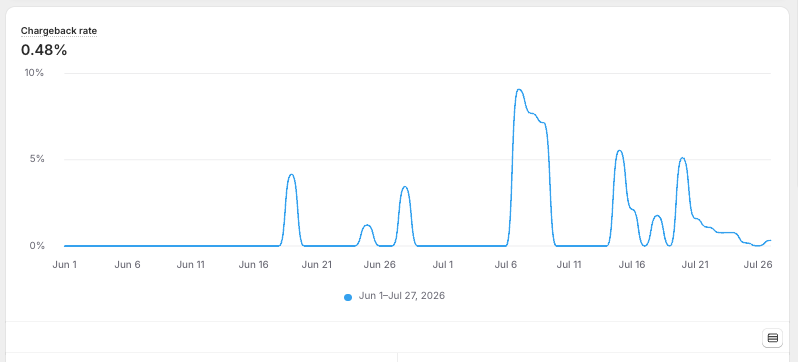Click the 0.48% chargeback value
The height and width of the screenshot is (362, 798).
click(44, 50)
